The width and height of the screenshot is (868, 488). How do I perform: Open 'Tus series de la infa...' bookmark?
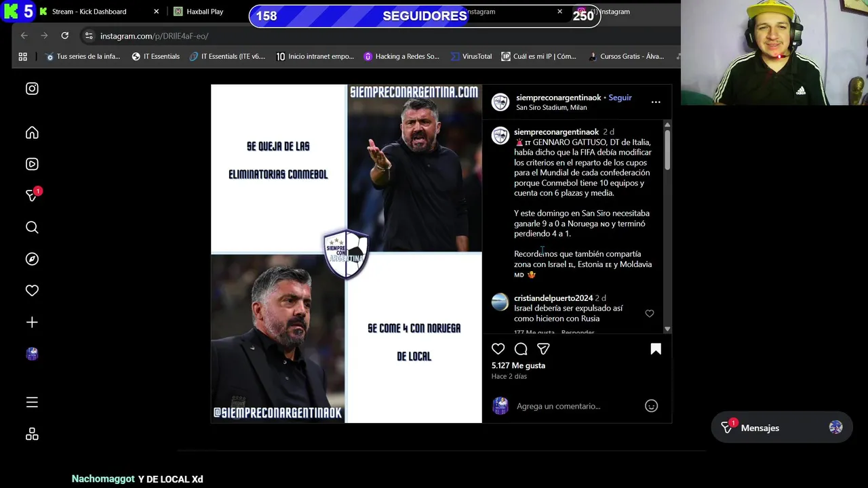(x=83, y=56)
